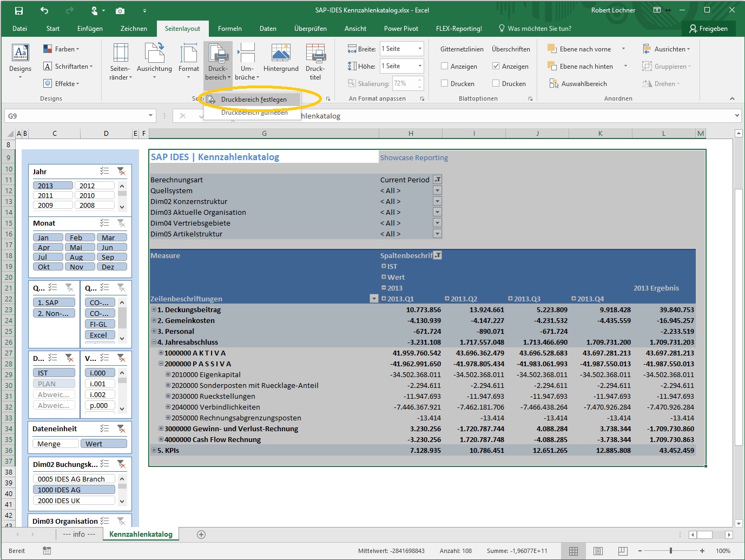Open the Quellsystem filter dropdown
This screenshot has width=745, height=560.
437,190
